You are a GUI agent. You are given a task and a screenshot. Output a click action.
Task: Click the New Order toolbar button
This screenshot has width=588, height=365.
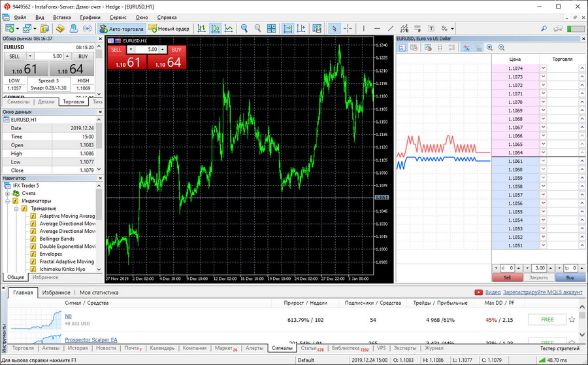[169, 29]
